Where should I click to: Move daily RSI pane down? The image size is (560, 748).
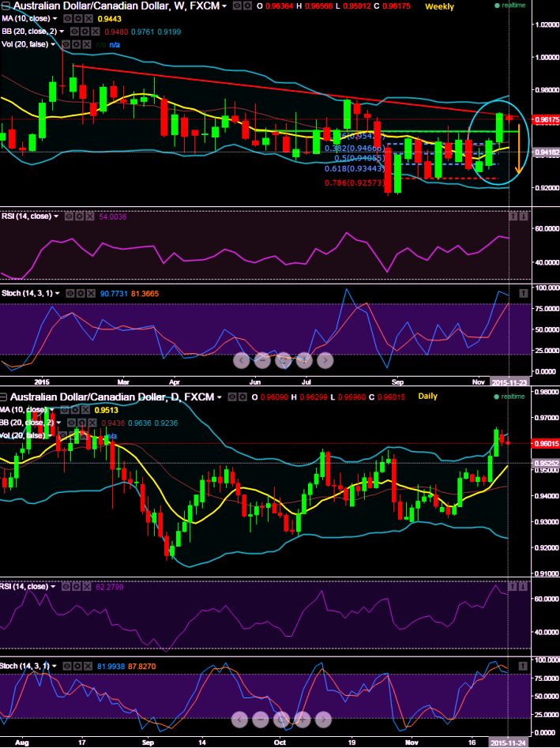tap(523, 586)
